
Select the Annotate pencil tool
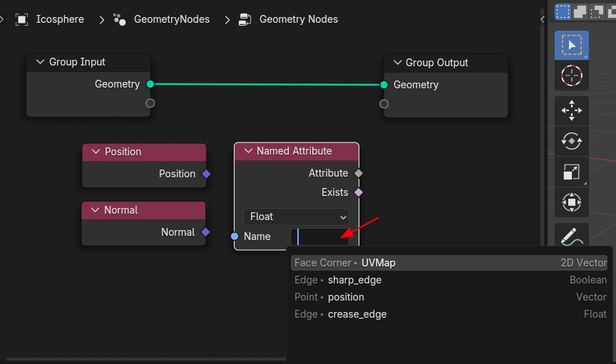pyautogui.click(x=571, y=236)
